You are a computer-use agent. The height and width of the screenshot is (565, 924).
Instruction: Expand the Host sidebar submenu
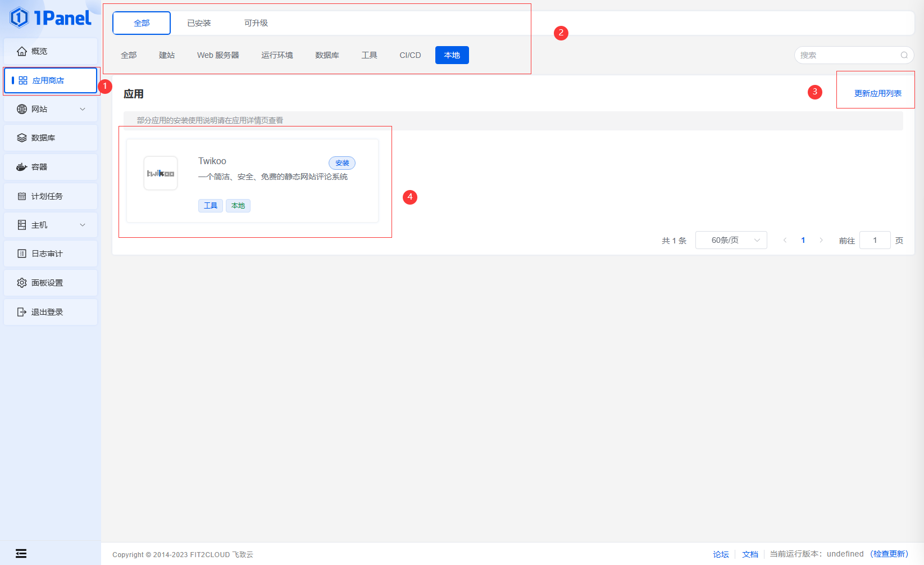[83, 225]
